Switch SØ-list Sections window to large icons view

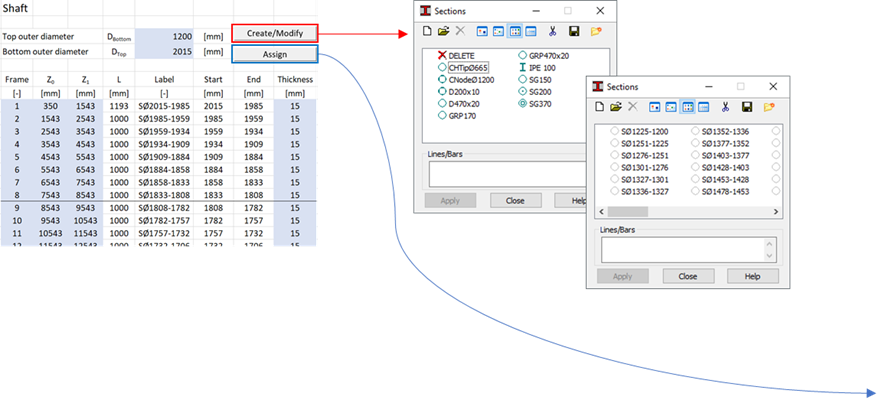click(655, 106)
